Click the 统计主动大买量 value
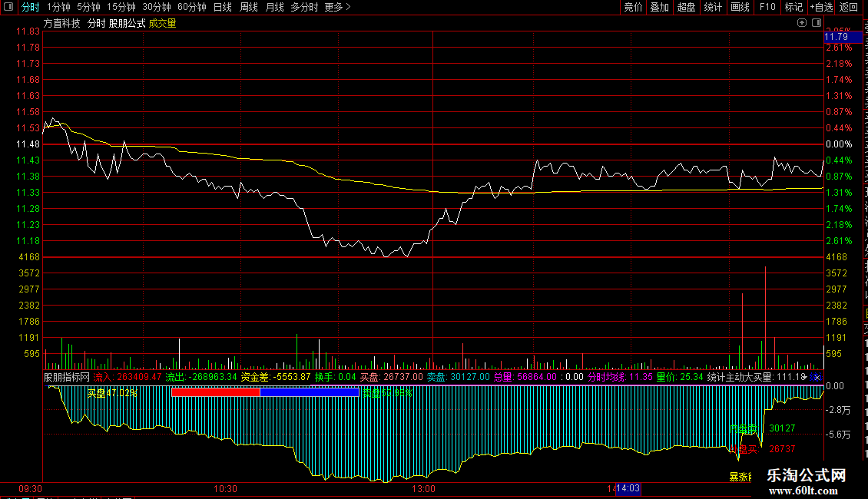This screenshot has width=868, height=499. pos(756,377)
